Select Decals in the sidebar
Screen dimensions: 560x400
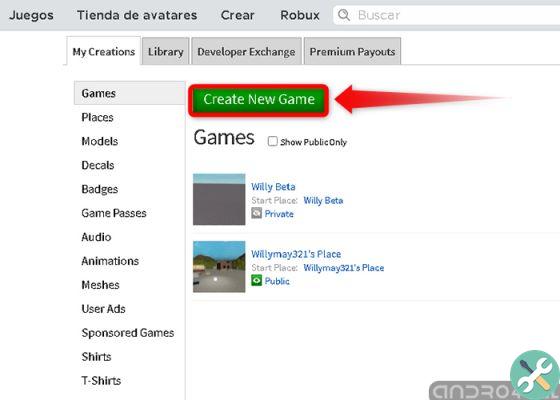tap(98, 165)
